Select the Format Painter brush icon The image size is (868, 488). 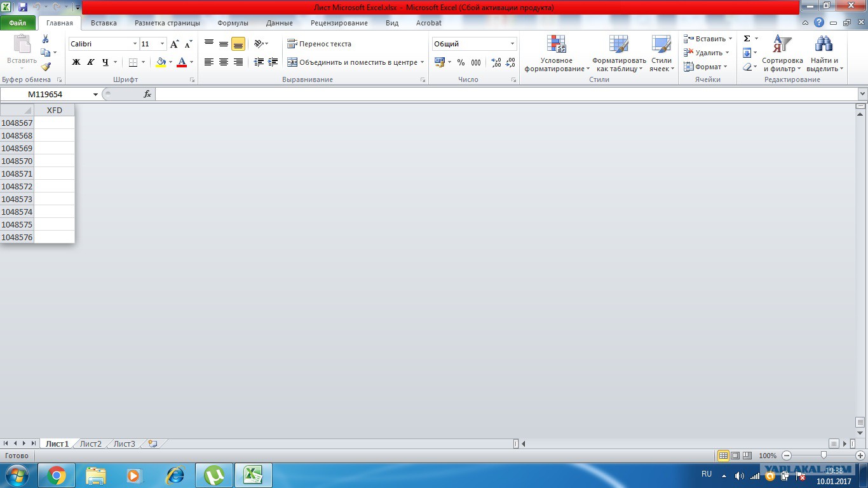[x=45, y=66]
